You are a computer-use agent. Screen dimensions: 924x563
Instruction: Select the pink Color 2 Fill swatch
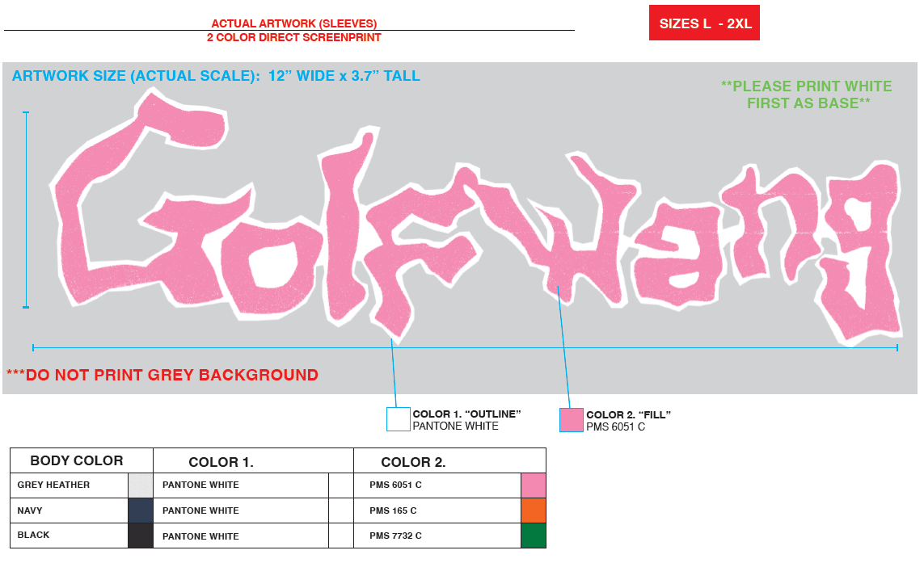click(x=572, y=420)
